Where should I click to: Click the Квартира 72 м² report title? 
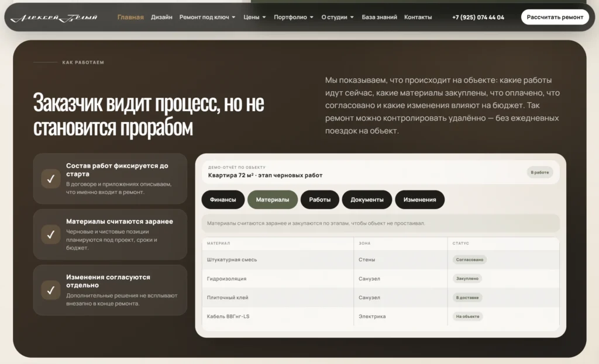(265, 175)
